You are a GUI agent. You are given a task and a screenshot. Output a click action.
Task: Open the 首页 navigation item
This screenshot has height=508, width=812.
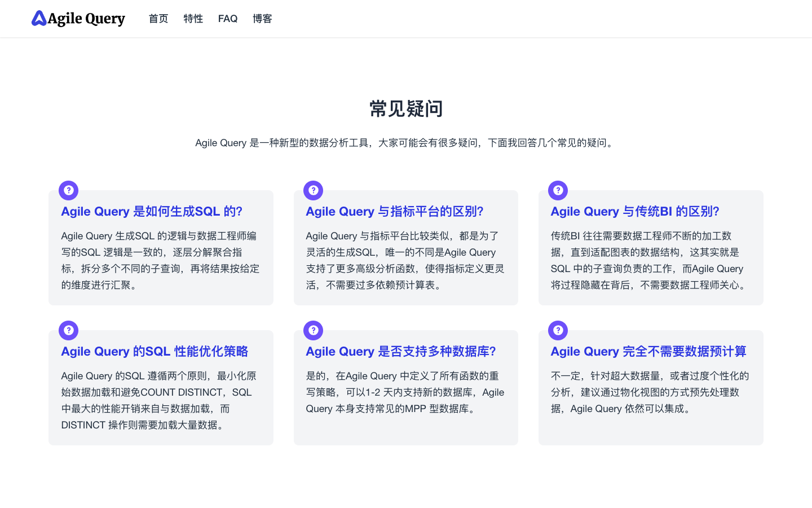[158, 19]
